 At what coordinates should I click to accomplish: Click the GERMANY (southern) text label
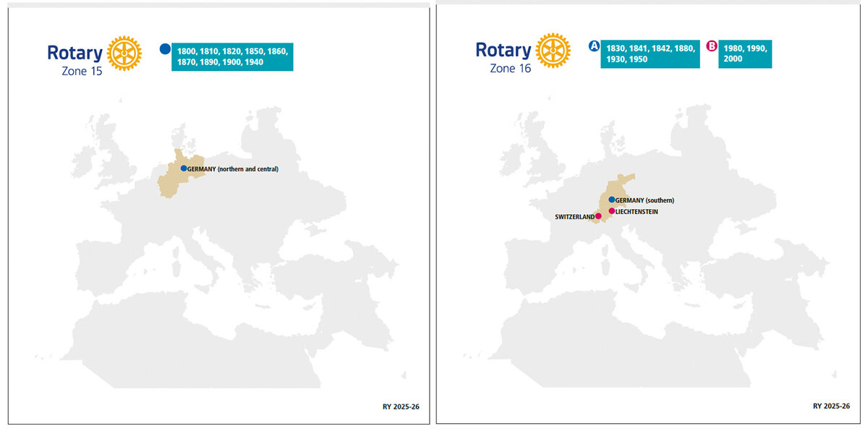point(644,200)
